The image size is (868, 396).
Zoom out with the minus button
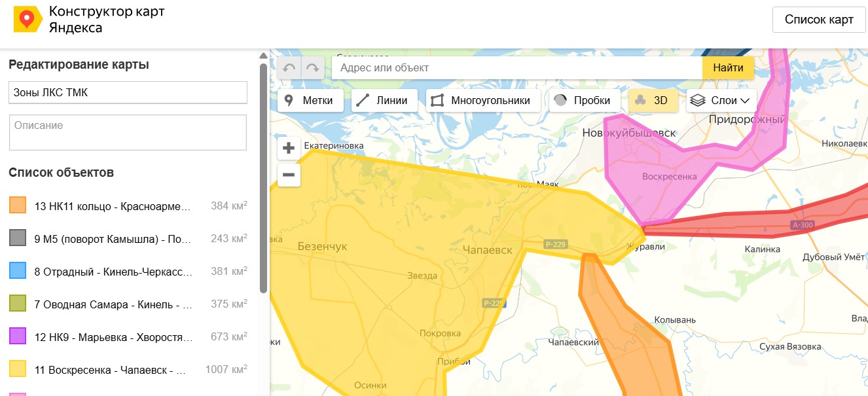(x=289, y=175)
